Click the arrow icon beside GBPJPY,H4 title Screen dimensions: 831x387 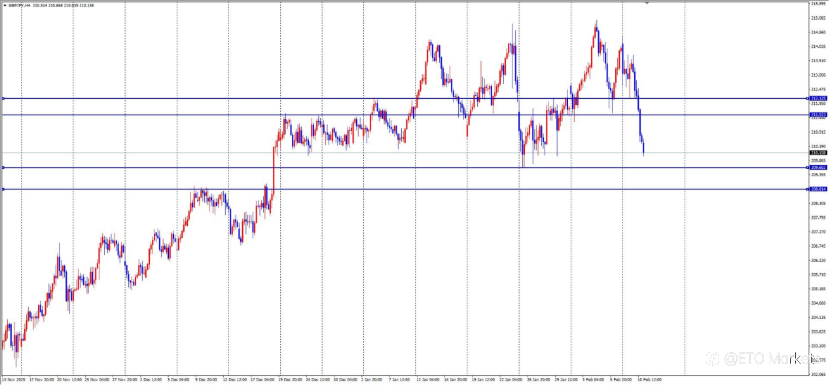5,5
